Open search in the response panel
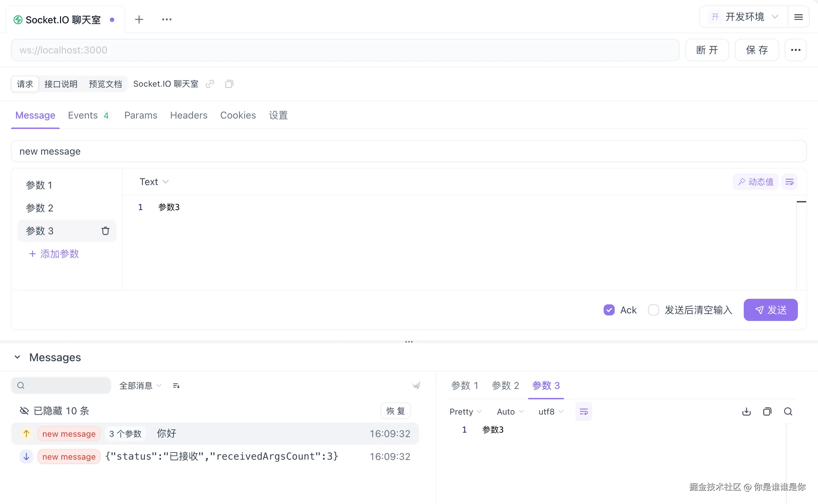The width and height of the screenshot is (818, 504). click(x=788, y=411)
